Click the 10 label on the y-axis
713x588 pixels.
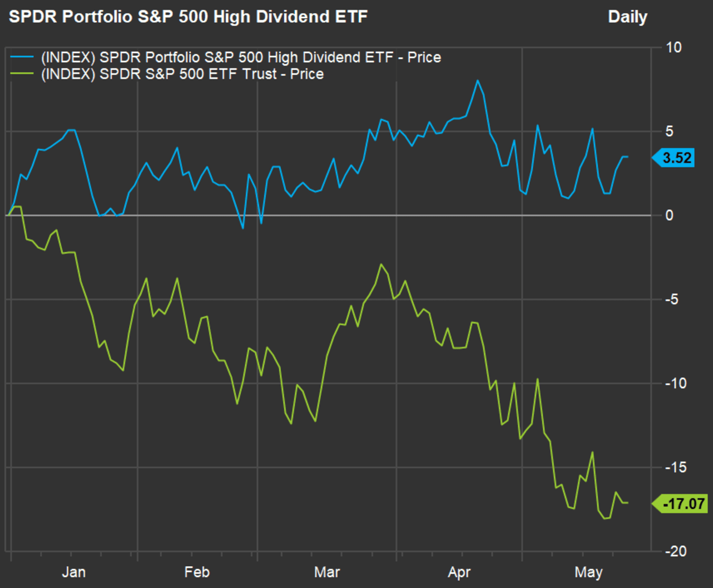(673, 47)
